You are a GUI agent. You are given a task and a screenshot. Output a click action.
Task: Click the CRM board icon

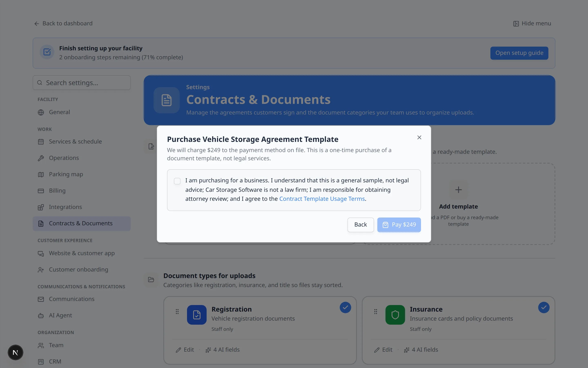click(x=41, y=362)
